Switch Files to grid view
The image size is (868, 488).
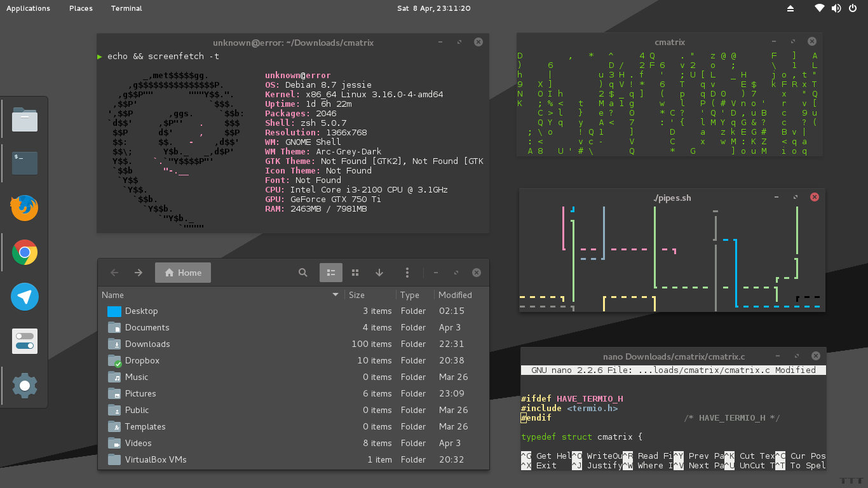click(x=355, y=273)
